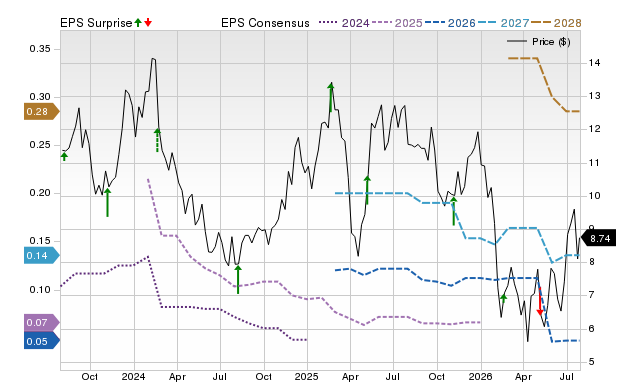640x382 pixels.
Task: Click the purple 0.07 value tag
Action: [42, 322]
